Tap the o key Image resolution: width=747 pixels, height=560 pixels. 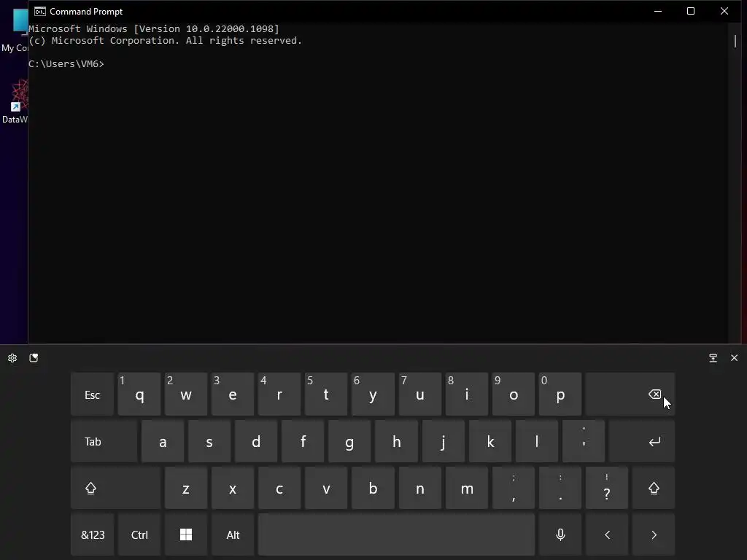513,394
